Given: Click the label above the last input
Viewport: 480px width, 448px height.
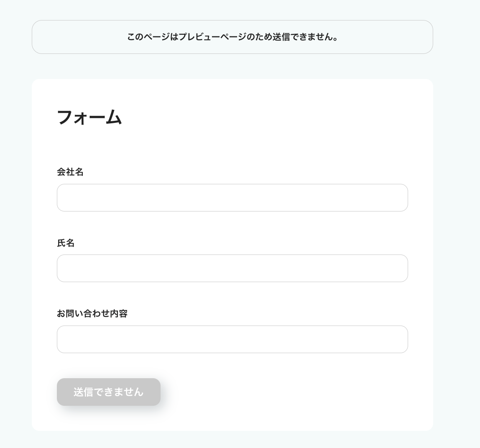Looking at the screenshot, I should click(92, 313).
